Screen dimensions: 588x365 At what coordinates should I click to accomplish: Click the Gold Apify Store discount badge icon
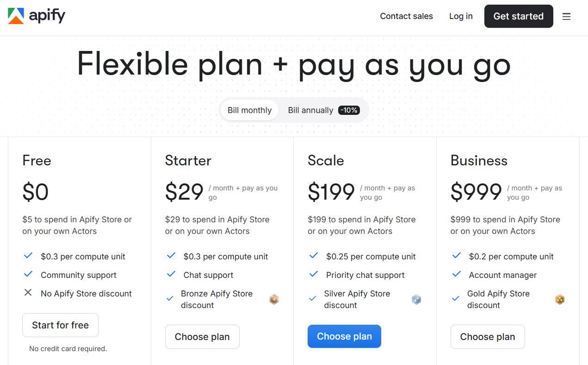click(x=560, y=299)
